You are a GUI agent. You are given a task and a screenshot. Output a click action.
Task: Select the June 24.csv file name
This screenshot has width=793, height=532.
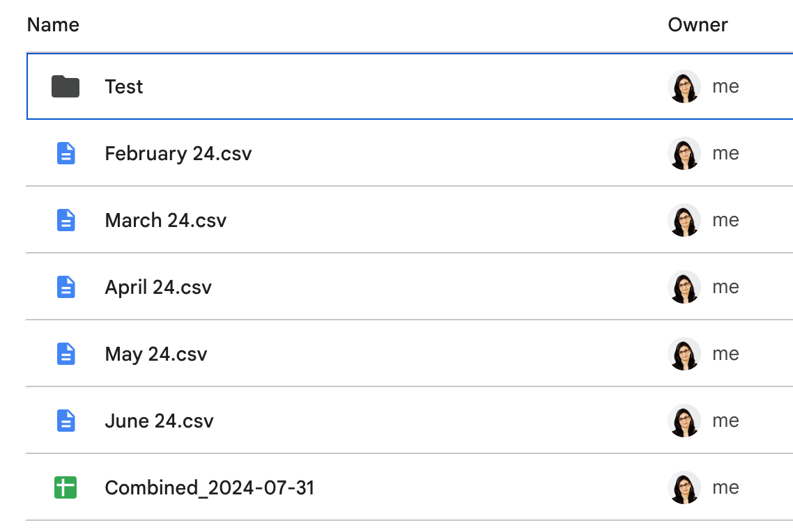[159, 421]
